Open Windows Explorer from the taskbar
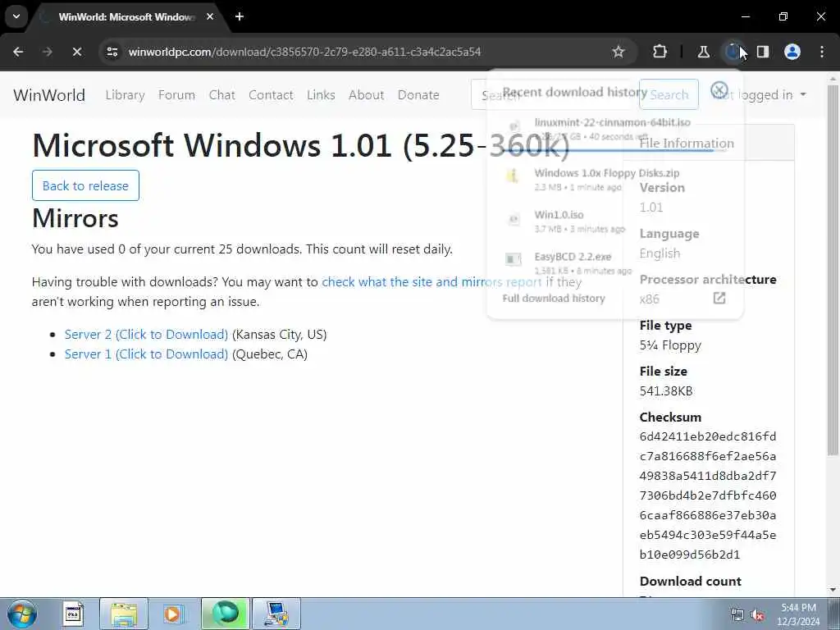 click(124, 614)
